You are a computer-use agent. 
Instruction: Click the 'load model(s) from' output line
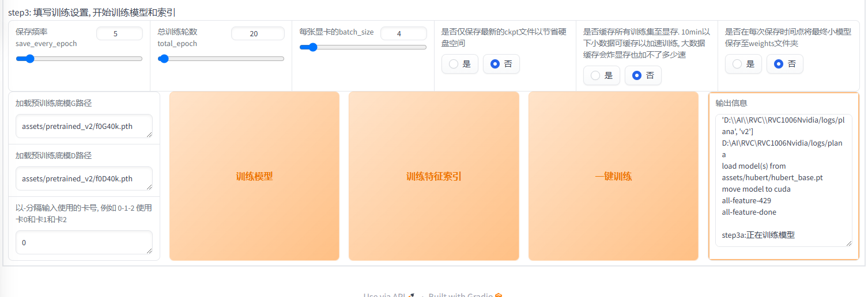[753, 166]
